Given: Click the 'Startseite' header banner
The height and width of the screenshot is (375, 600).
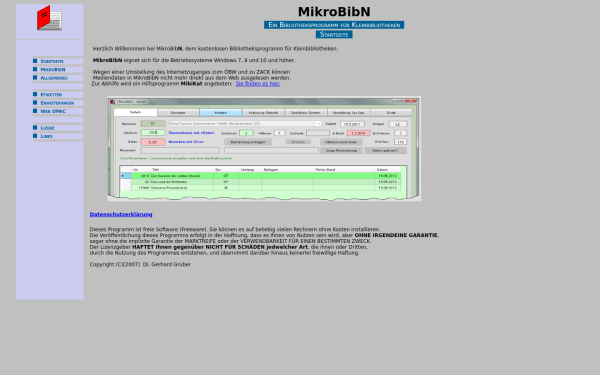Looking at the screenshot, I should (334, 34).
